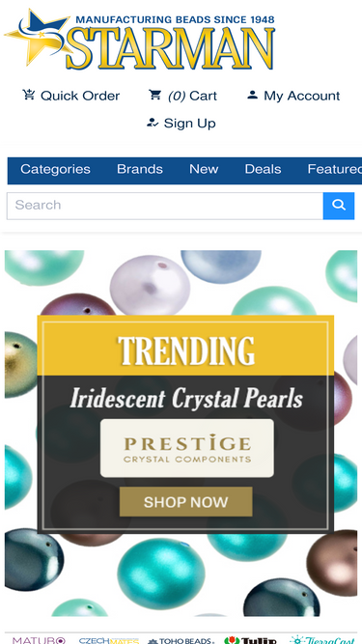Click the My Account person icon
This screenshot has width=362, height=644.
pyautogui.click(x=252, y=96)
